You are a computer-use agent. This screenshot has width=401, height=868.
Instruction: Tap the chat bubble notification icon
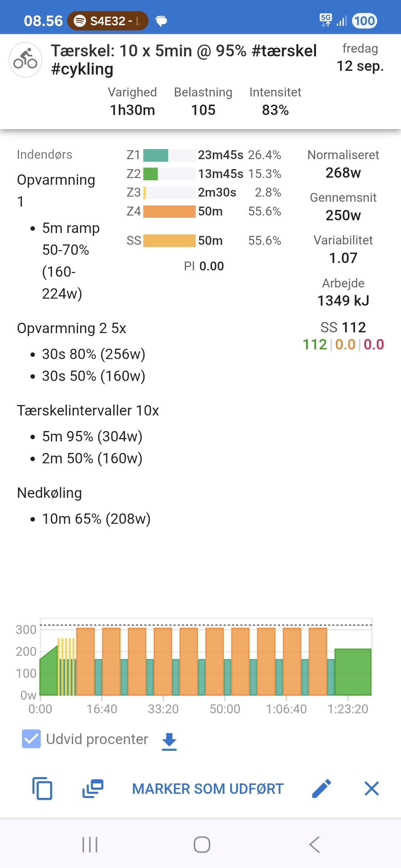tap(162, 22)
